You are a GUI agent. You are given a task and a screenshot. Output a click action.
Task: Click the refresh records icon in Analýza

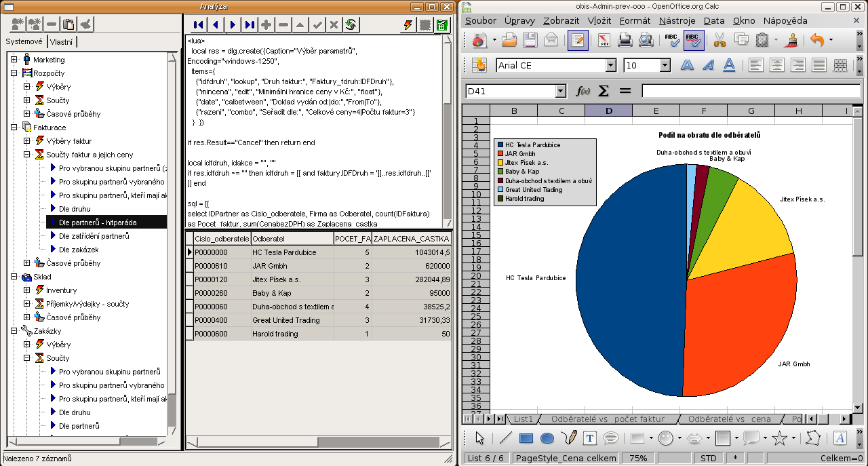tap(351, 25)
